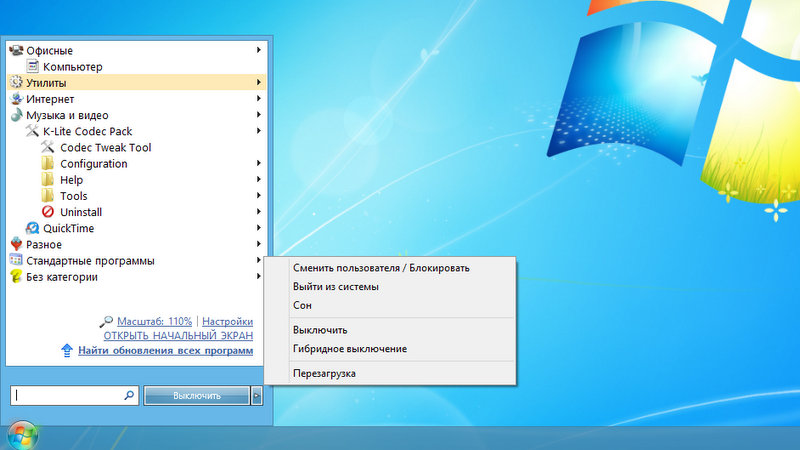Expand the Разное submenu arrow
Viewport: 800px width, 450px height.
259,244
